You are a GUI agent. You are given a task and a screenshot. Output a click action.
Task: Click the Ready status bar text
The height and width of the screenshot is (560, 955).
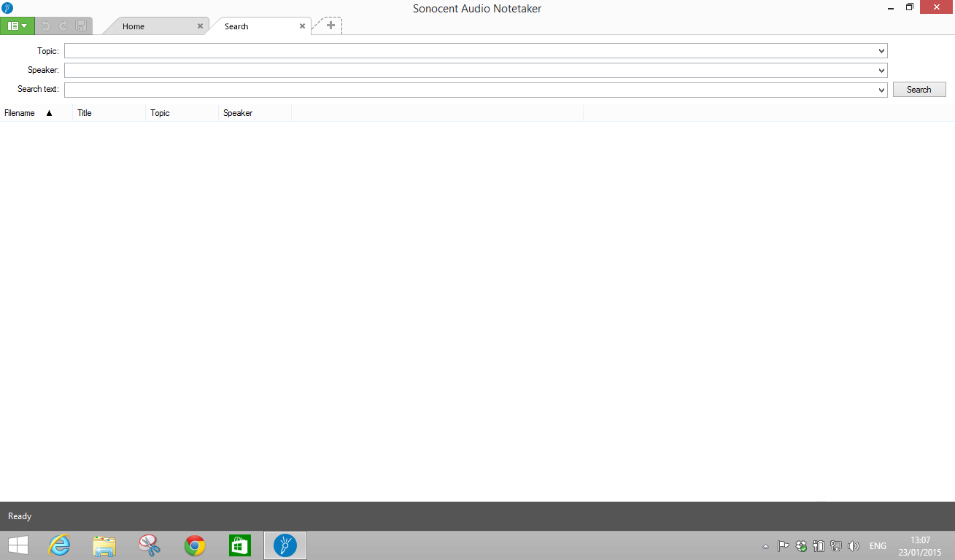pyautogui.click(x=20, y=516)
